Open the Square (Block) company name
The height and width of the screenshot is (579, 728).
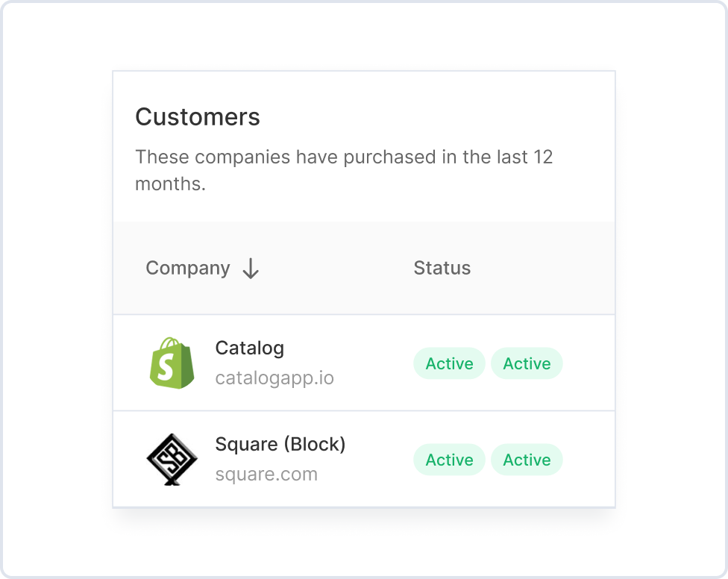pos(280,445)
